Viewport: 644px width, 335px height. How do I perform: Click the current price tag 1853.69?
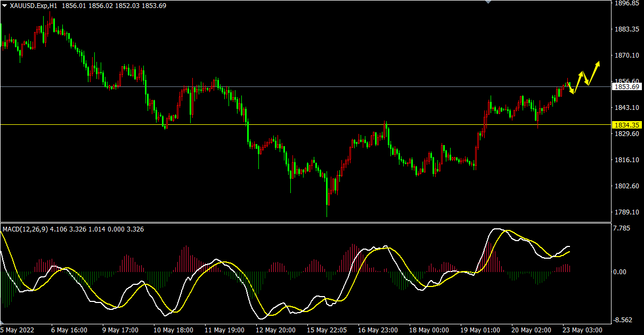[626, 86]
